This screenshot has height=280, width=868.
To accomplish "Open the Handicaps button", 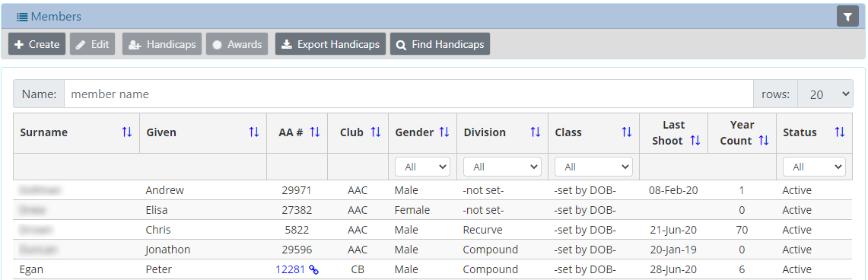I will pyautogui.click(x=162, y=44).
